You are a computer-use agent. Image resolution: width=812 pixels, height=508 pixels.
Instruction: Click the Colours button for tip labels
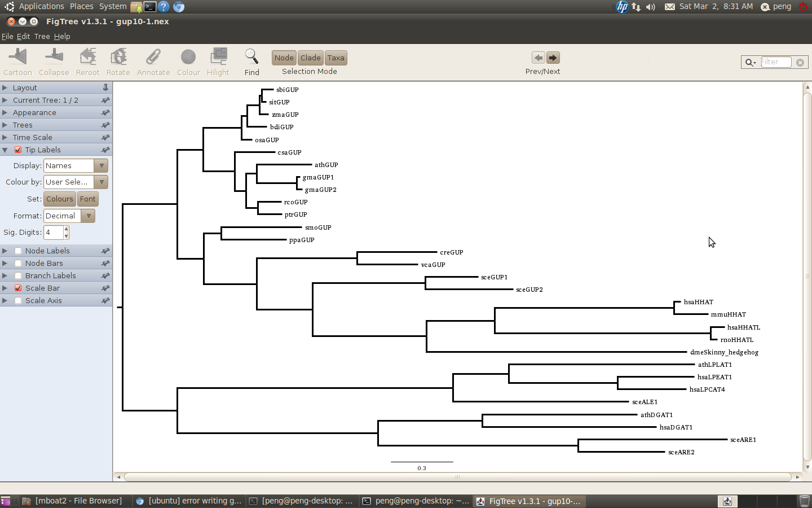pyautogui.click(x=60, y=199)
